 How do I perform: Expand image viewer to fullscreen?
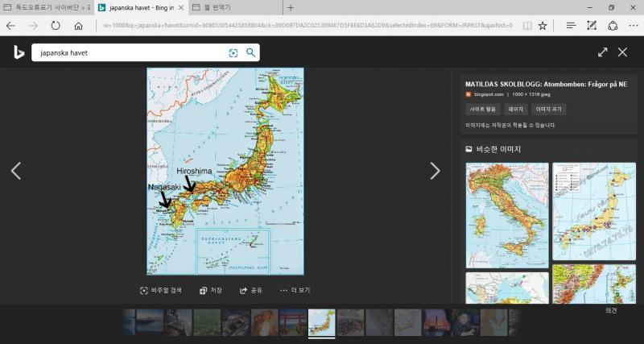click(x=602, y=52)
